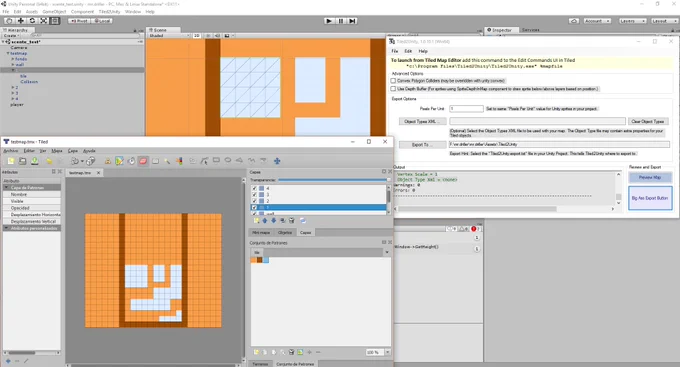Expand object 3 in Unity Hierarchy
The height and width of the screenshot is (367, 680).
click(13, 93)
